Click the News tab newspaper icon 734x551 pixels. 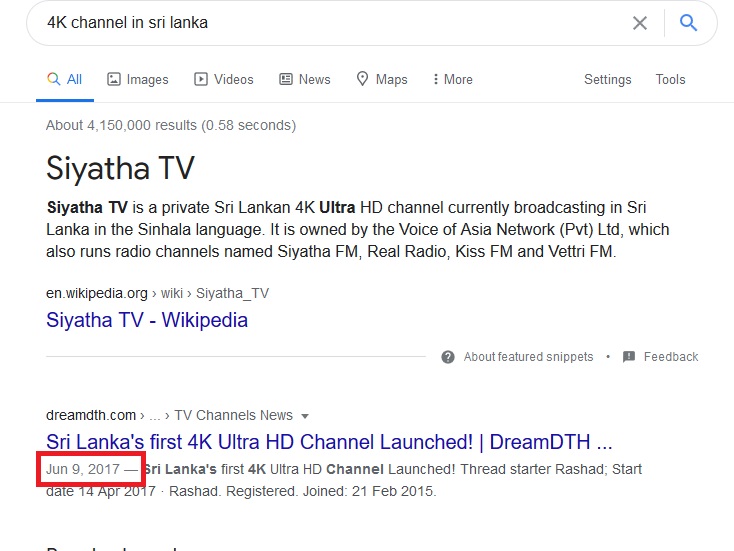click(x=286, y=79)
